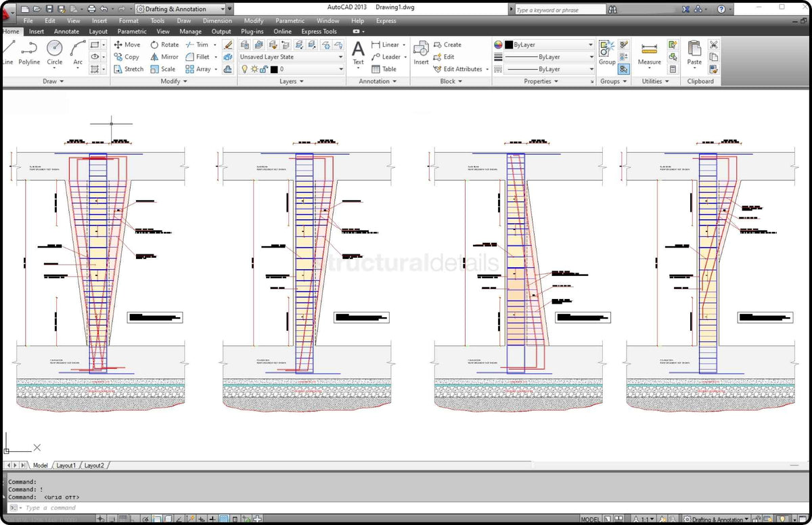Viewport: 812px width, 525px height.
Task: Toggle the MODEL space button in status bar
Action: coord(590,520)
